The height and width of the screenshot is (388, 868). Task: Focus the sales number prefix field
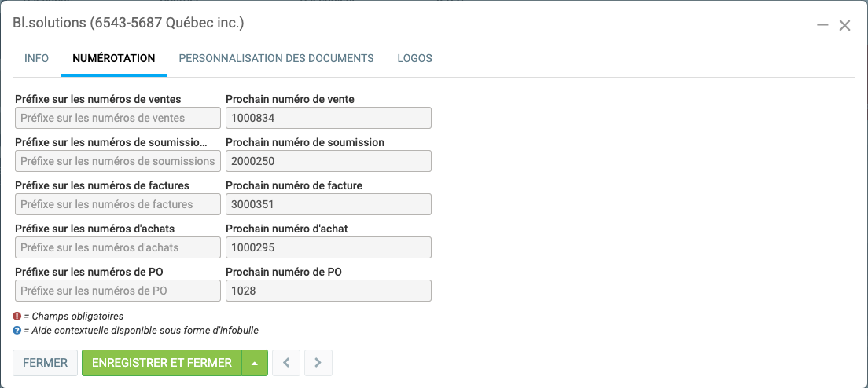tap(118, 118)
